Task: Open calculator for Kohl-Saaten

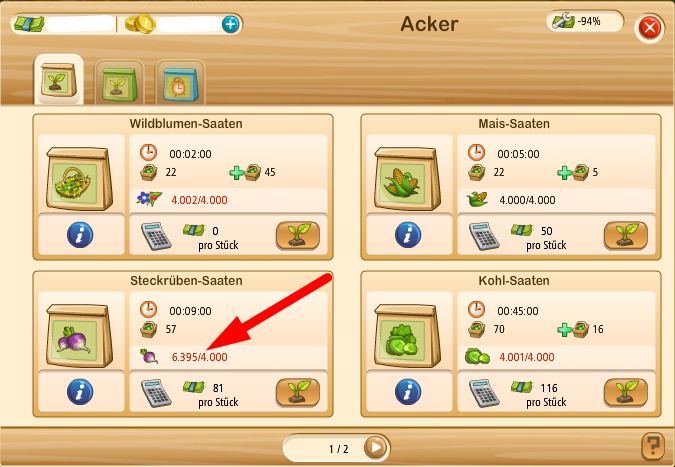Action: (484, 393)
